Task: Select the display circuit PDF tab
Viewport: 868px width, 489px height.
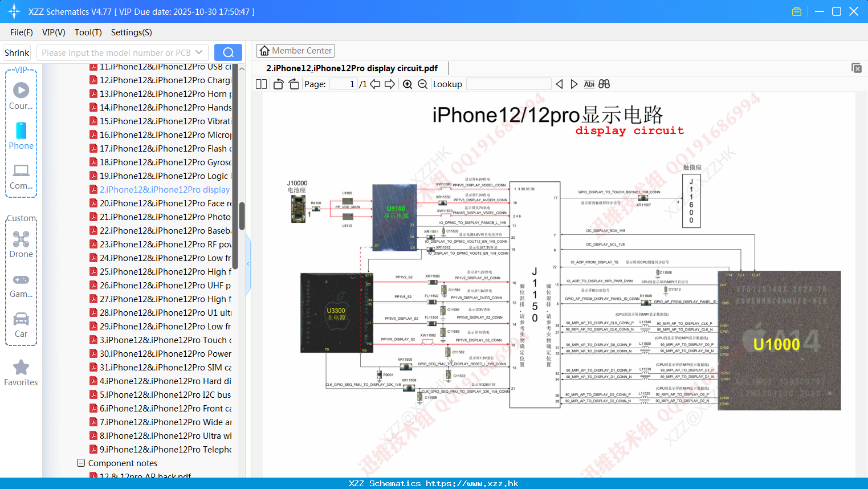Action: pos(352,68)
